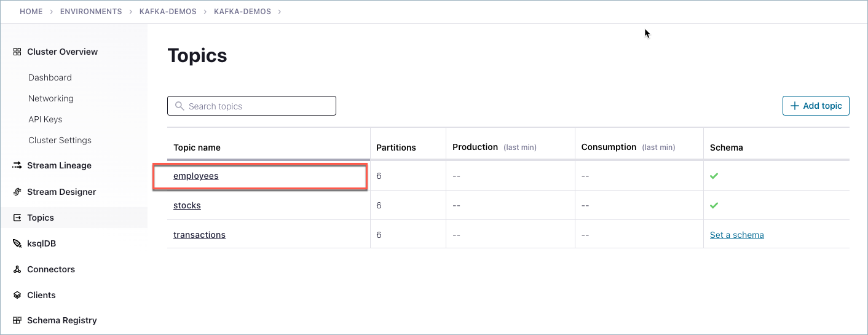Open Cluster Settings
The image size is (868, 335).
pyautogui.click(x=60, y=140)
